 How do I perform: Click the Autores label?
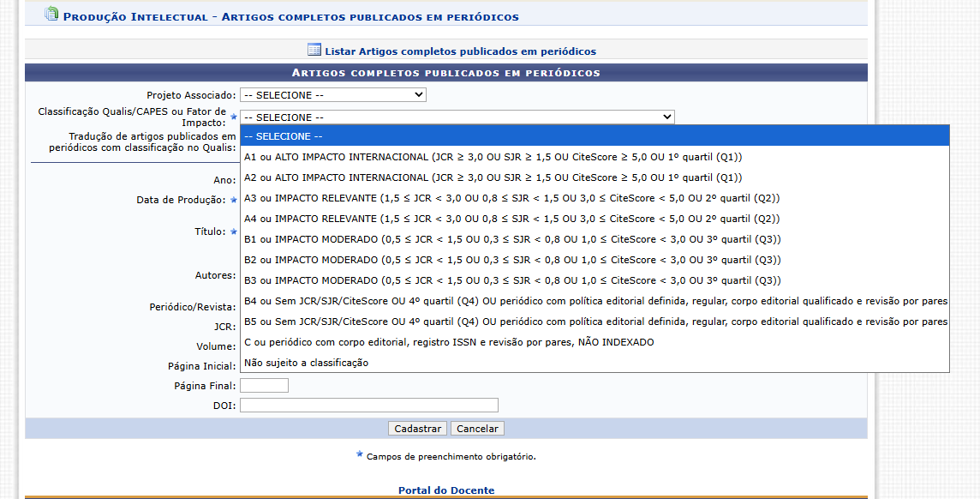pos(216,275)
